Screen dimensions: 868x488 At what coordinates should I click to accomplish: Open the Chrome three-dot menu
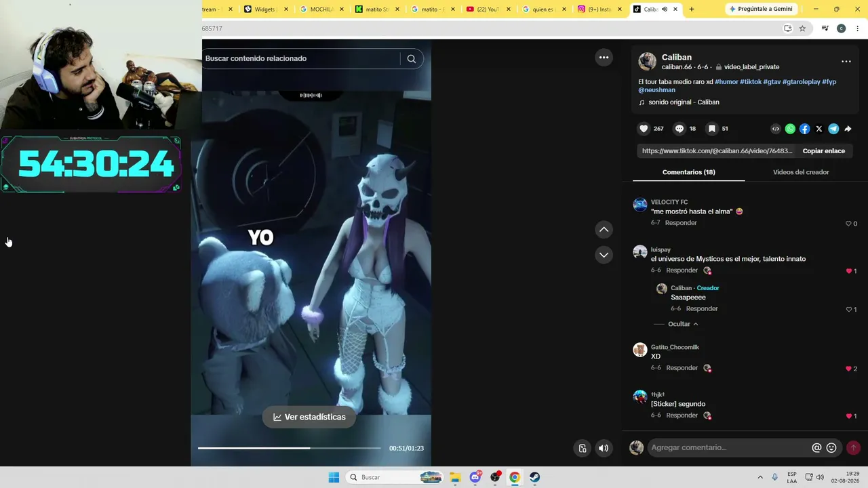point(857,28)
